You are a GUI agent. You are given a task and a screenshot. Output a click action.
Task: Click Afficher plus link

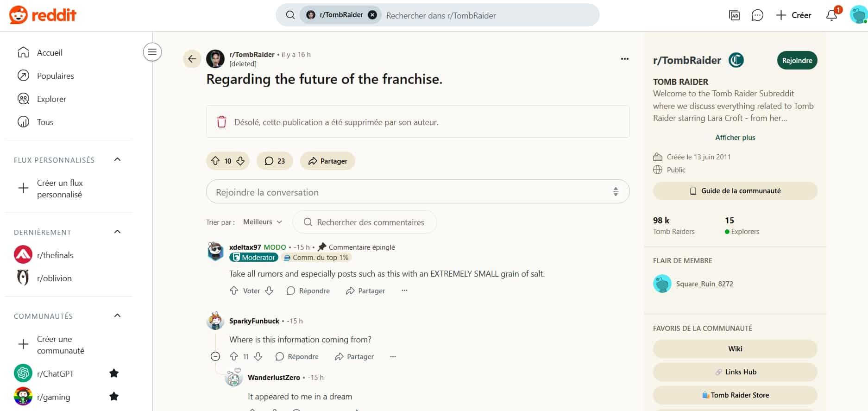point(735,138)
